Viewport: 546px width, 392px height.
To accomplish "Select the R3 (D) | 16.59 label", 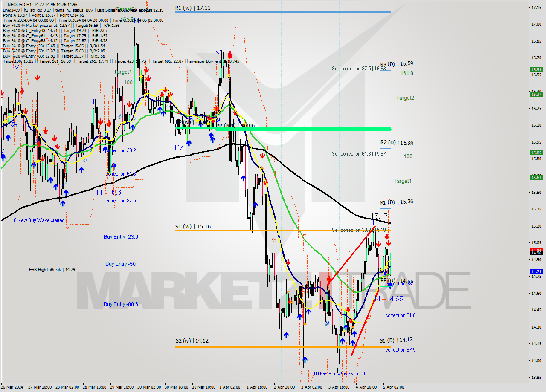I will coord(397,64).
